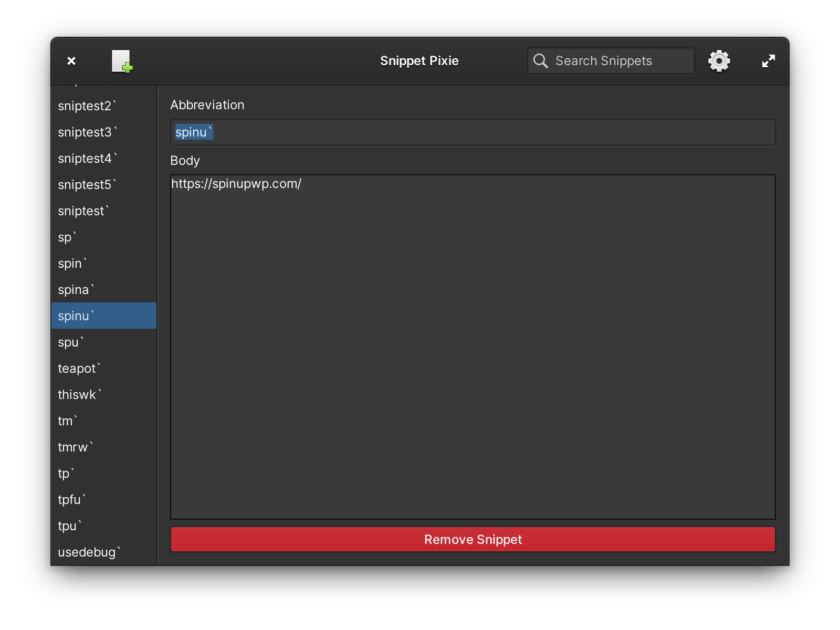Click the spu` list item
The width and height of the screenshot is (840, 630).
[71, 342]
